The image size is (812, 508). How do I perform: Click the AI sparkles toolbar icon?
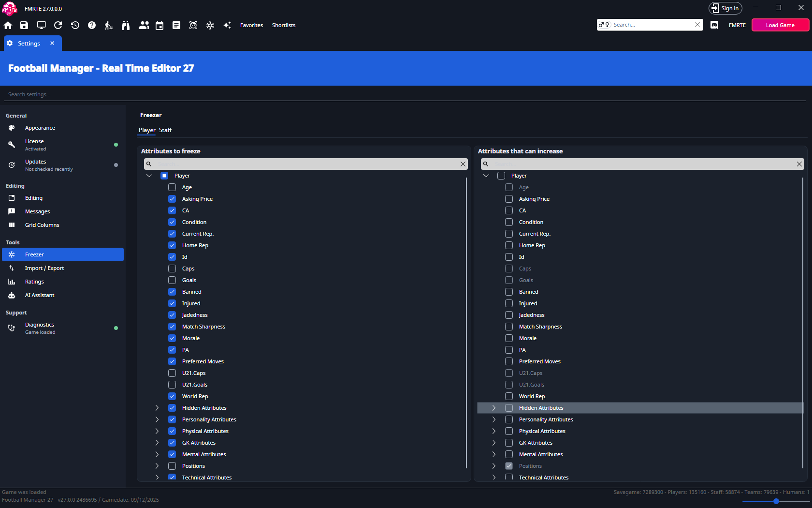tap(227, 25)
